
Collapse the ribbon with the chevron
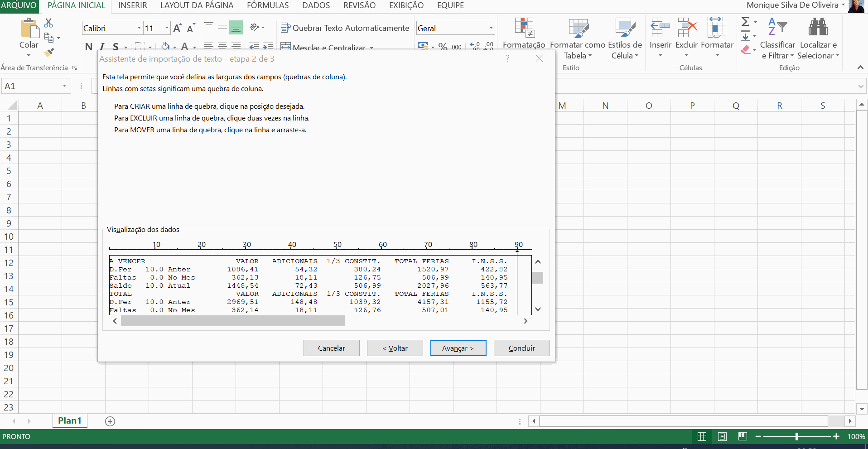860,68
